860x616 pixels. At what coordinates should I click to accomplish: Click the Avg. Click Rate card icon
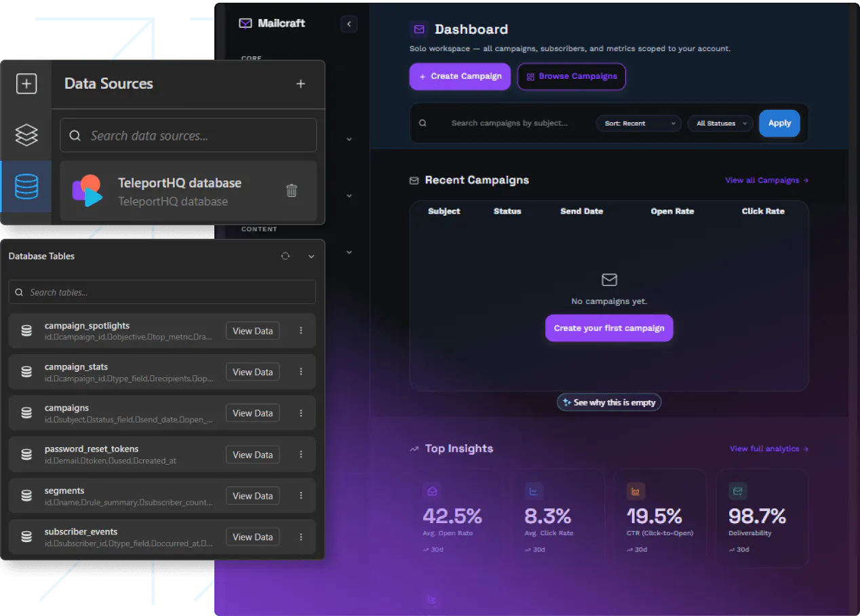coord(534,491)
